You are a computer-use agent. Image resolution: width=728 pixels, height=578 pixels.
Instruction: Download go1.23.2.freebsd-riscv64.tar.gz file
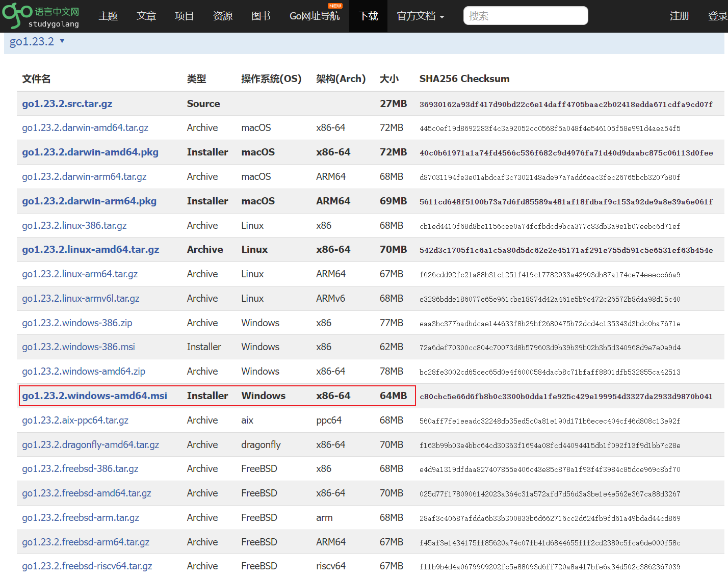[x=87, y=566]
